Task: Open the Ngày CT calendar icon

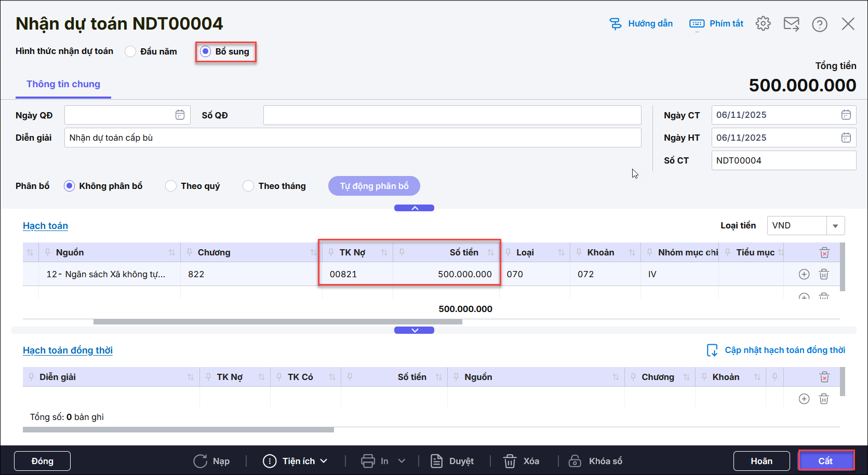Action: pos(846,115)
